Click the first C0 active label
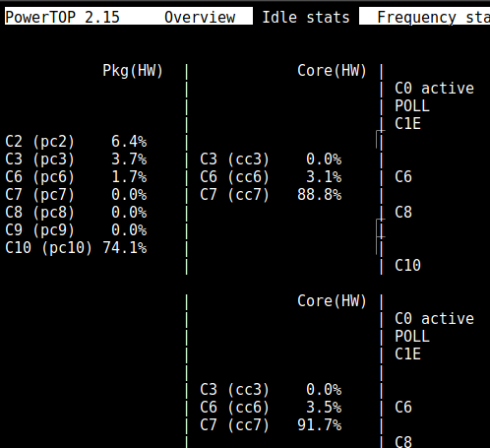 [434, 89]
